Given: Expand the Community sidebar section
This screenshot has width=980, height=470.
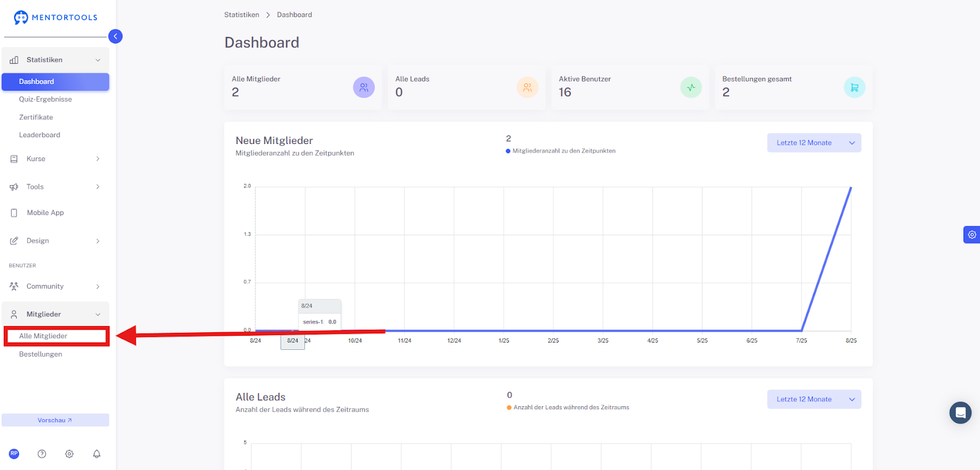Looking at the screenshot, I should (55, 286).
